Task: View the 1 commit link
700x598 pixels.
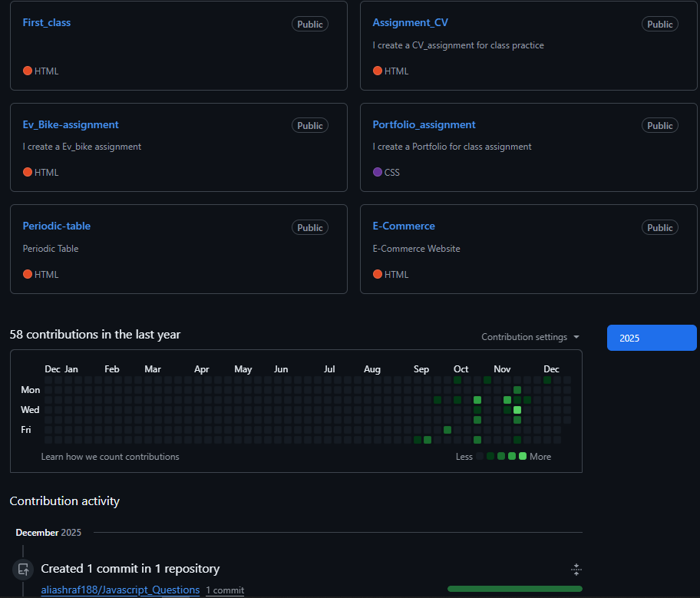Action: point(225,590)
